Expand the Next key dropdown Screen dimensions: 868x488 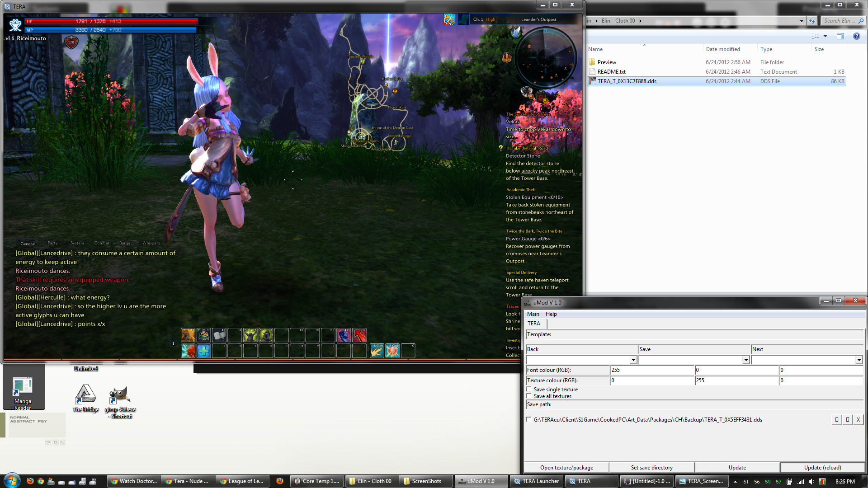coord(859,360)
